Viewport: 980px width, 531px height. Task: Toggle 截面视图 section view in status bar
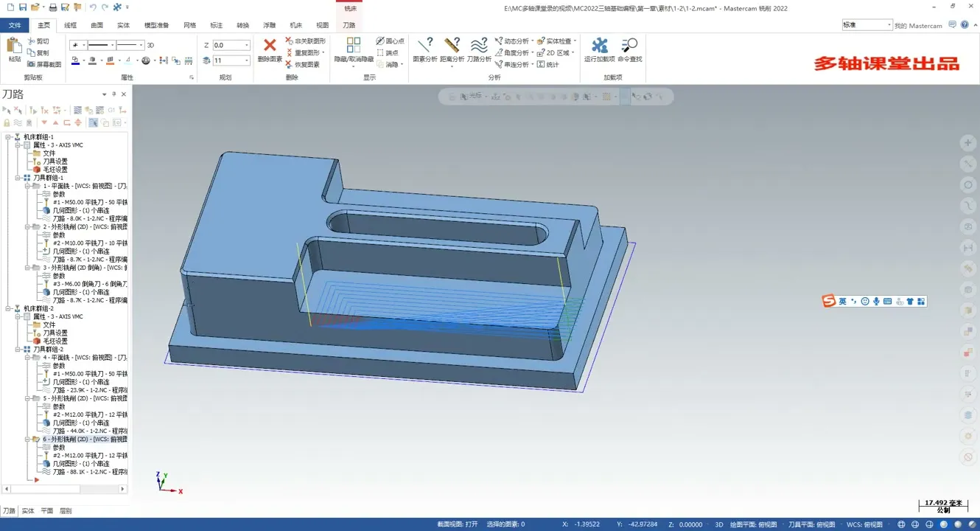click(458, 524)
